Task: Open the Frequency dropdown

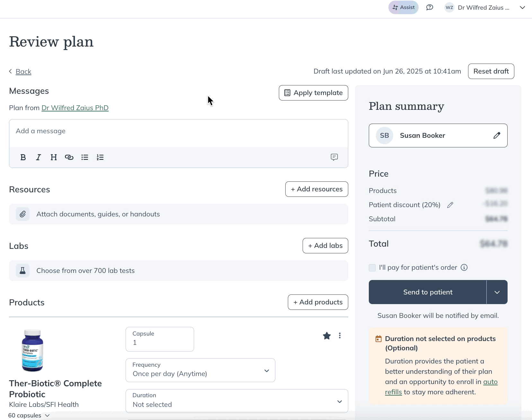Action: [200, 370]
